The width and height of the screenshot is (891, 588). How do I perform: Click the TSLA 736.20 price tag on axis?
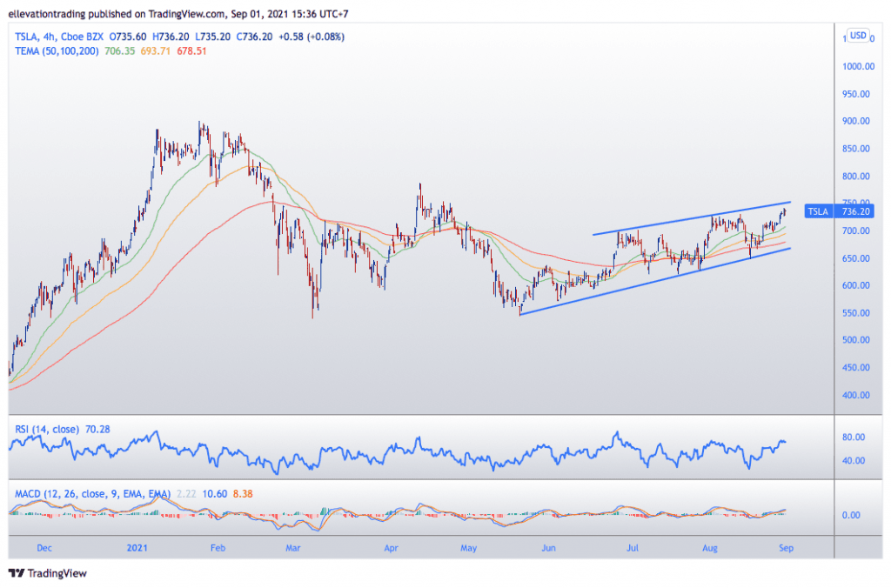[x=839, y=211]
